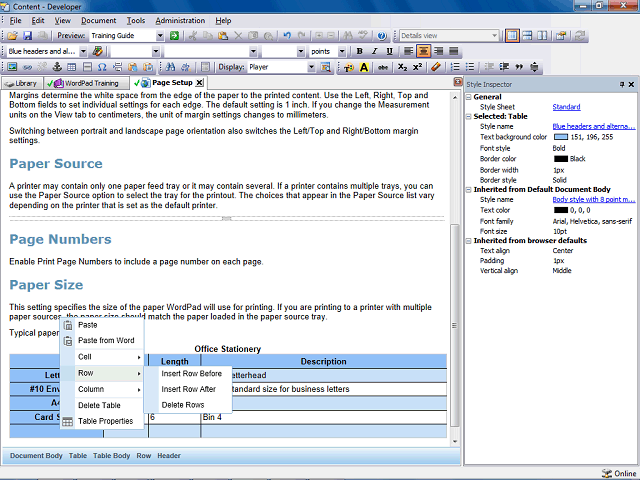Screen dimensions: 640x480
Task: Click the Subscript X2 icon
Action: (x=402, y=67)
